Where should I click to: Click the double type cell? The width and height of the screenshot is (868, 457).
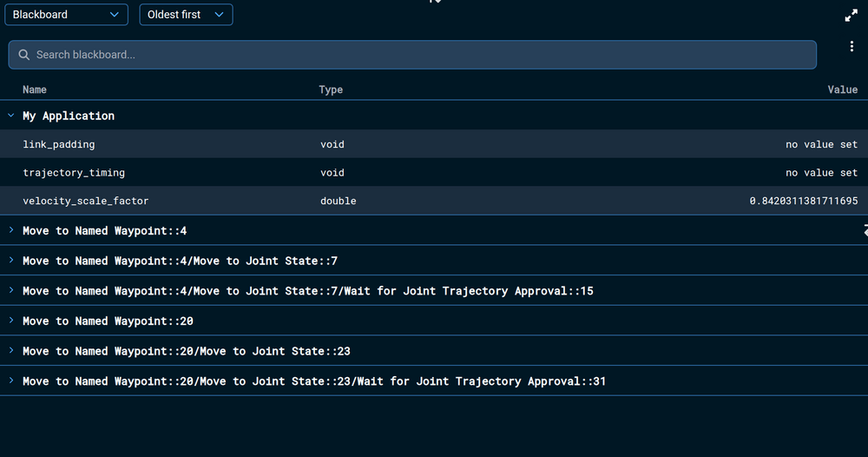(339, 201)
